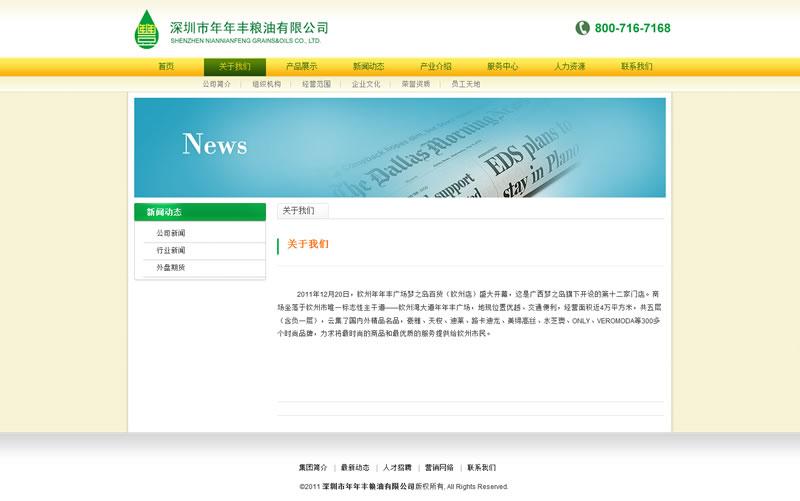The image size is (800, 501).
Task: Select 产品展示 in the navigation bar
Action: coord(302,67)
